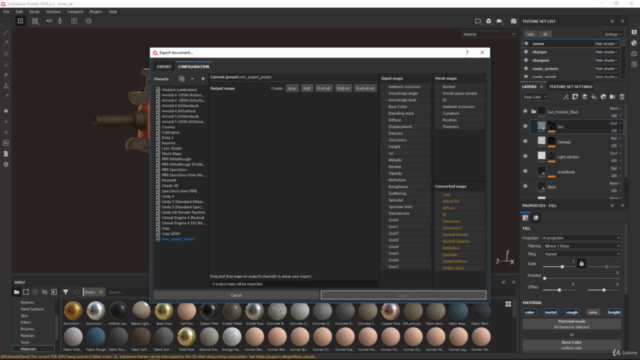The height and width of the screenshot is (360, 640).
Task: Hide the Gun_Polymer_Black folder layer
Action: coord(525,111)
